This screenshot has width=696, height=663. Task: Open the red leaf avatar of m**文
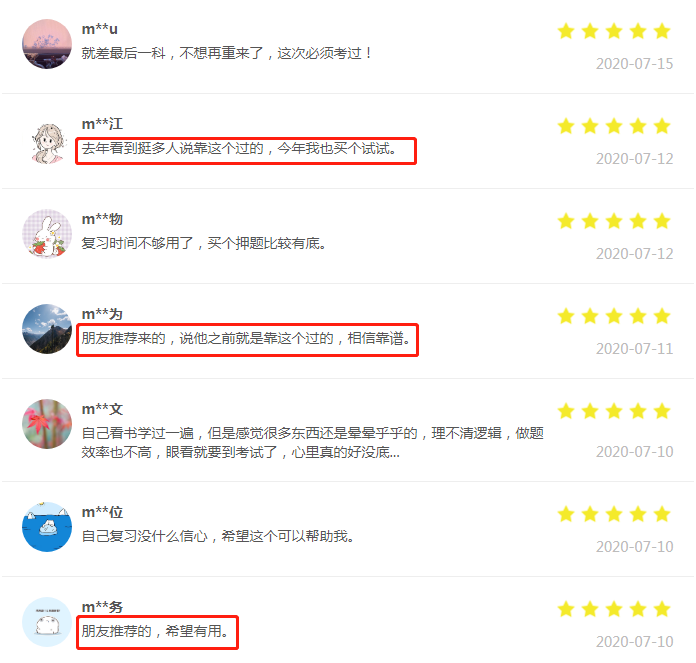coord(47,424)
